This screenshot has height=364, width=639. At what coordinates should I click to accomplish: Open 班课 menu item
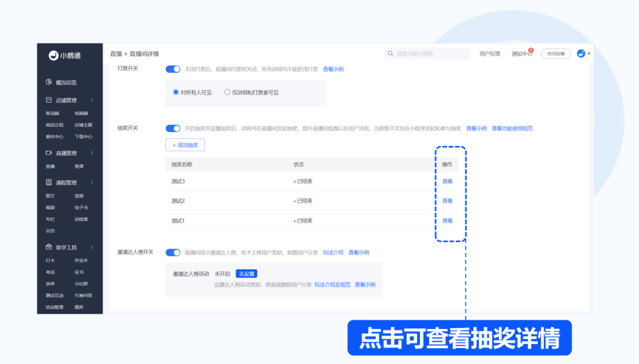click(x=79, y=166)
